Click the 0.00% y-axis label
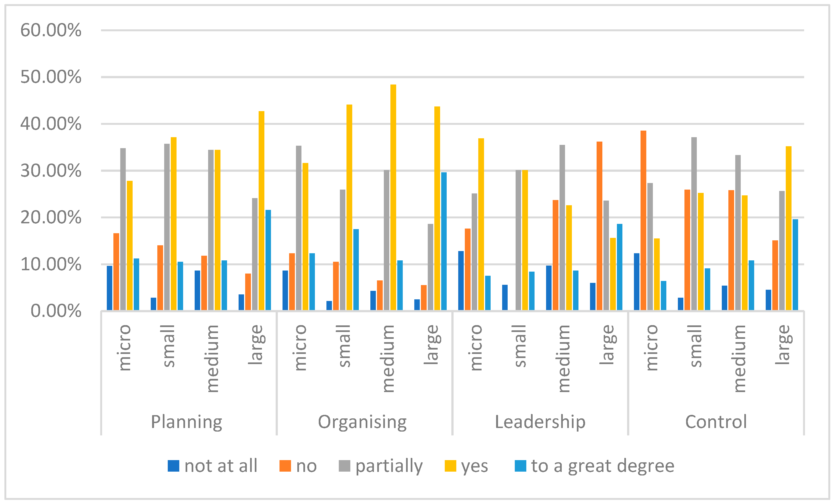This screenshot has height=504, width=836. point(56,311)
